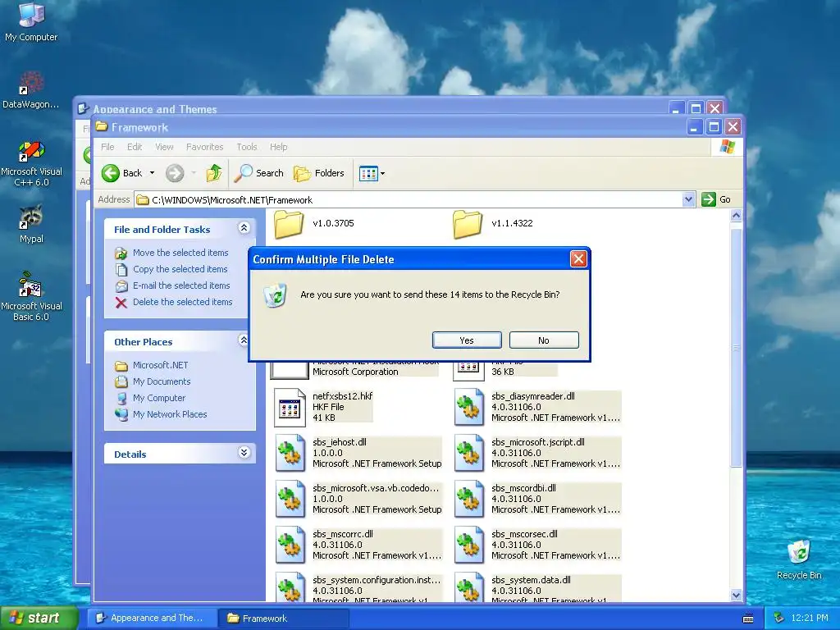840x630 pixels.
Task: Open the Tools menu
Action: [247, 147]
